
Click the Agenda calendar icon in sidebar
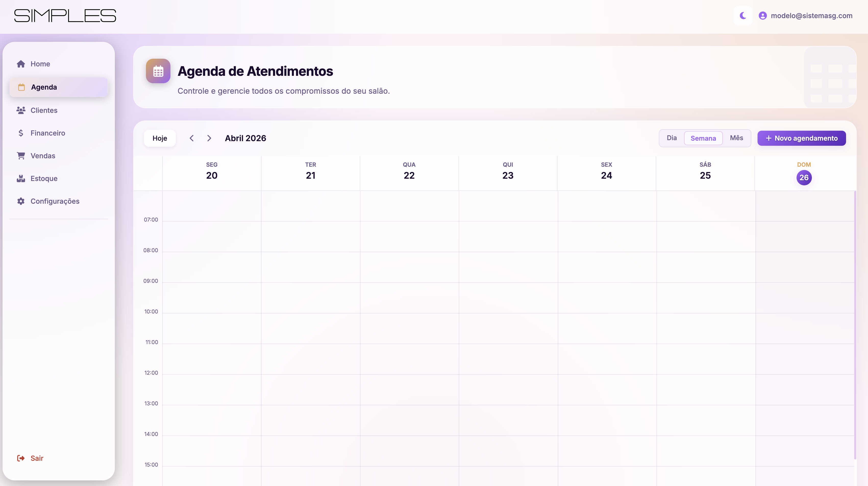point(21,87)
